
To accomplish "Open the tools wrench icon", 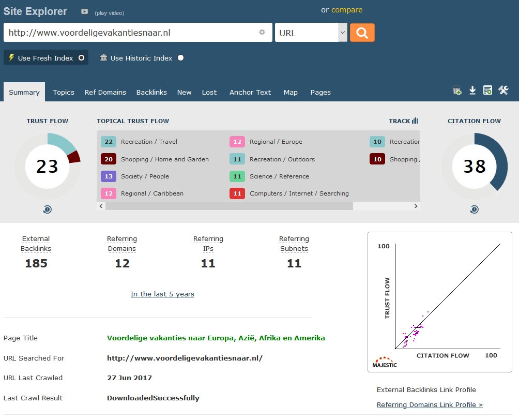I will click(x=503, y=90).
